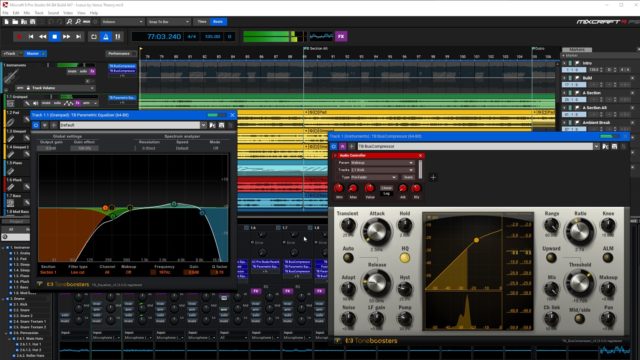This screenshot has width=640, height=360.
Task: Toggle loop mode in the transport
Action: 94,37
